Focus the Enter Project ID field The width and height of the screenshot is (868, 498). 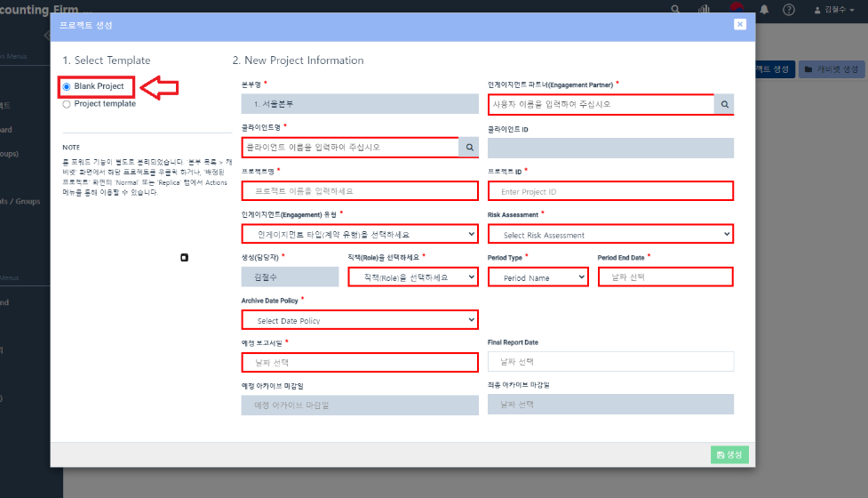click(x=610, y=191)
